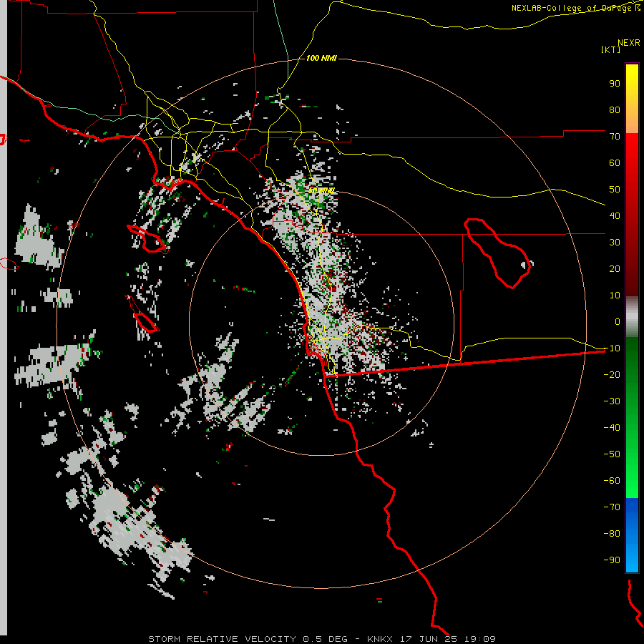Click the -20 value on the scale
644x644 pixels.
coord(612,375)
